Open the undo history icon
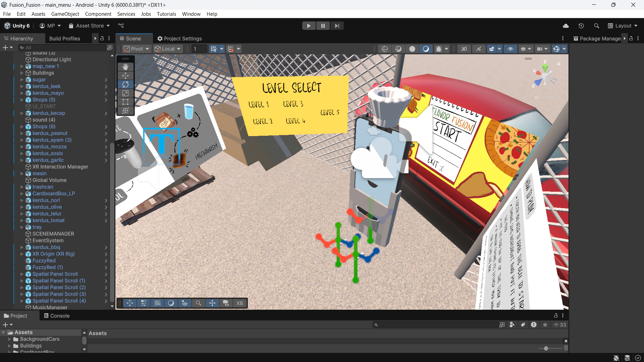 581,26
